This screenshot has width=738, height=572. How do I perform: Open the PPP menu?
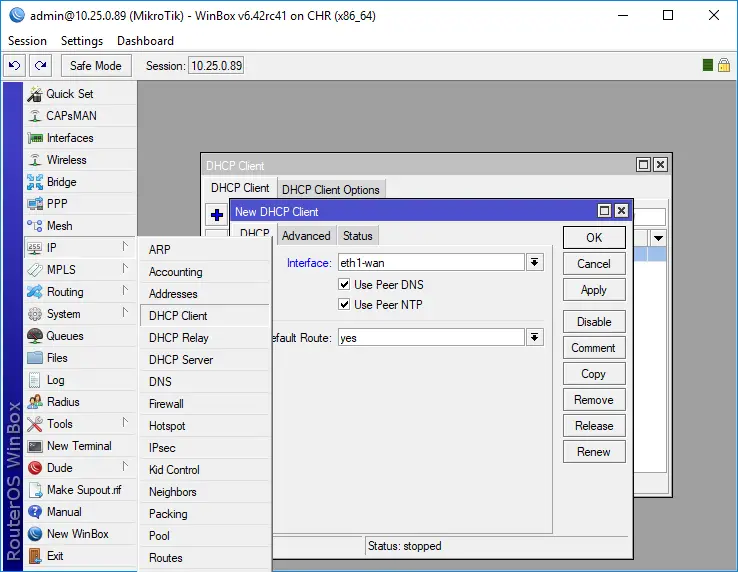tap(80, 204)
